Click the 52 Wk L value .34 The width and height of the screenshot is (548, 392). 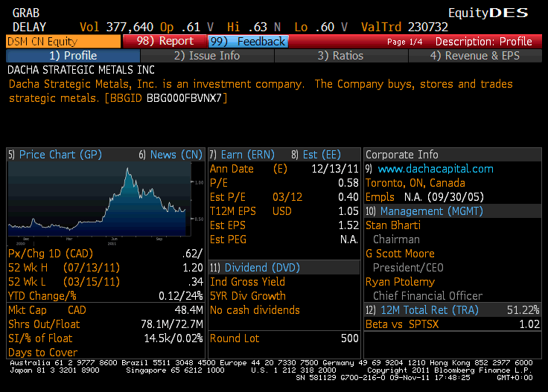(x=195, y=282)
